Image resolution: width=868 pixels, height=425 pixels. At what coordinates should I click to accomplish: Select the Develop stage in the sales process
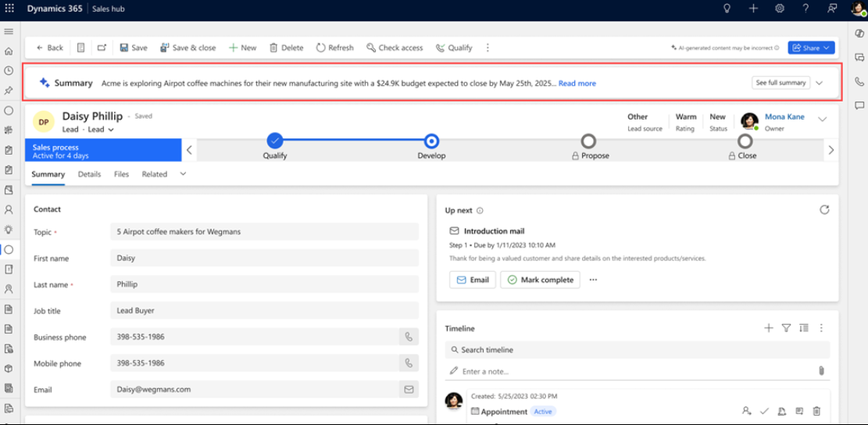click(431, 141)
